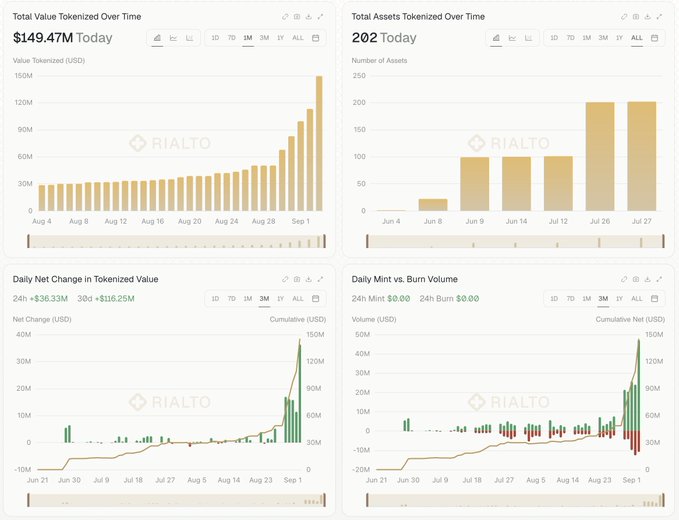This screenshot has height=520, width=679.
Task: Select ALL range in Total Value Tokenized
Action: [x=297, y=38]
